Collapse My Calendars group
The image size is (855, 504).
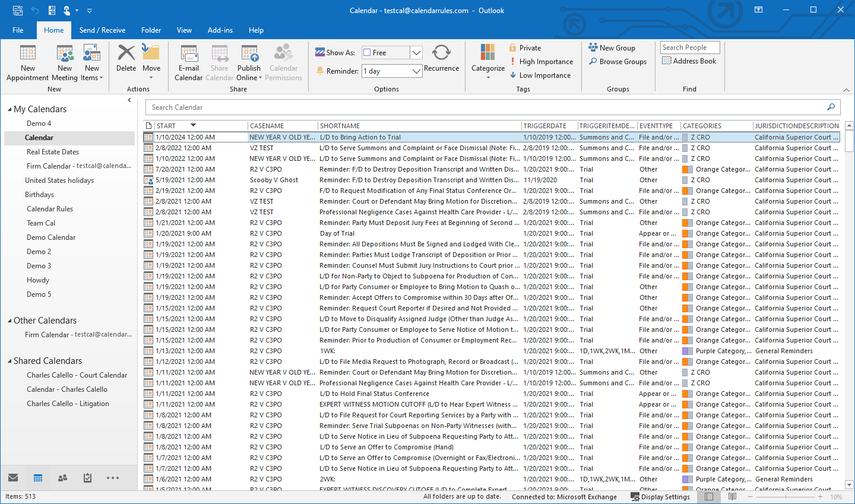click(x=9, y=110)
